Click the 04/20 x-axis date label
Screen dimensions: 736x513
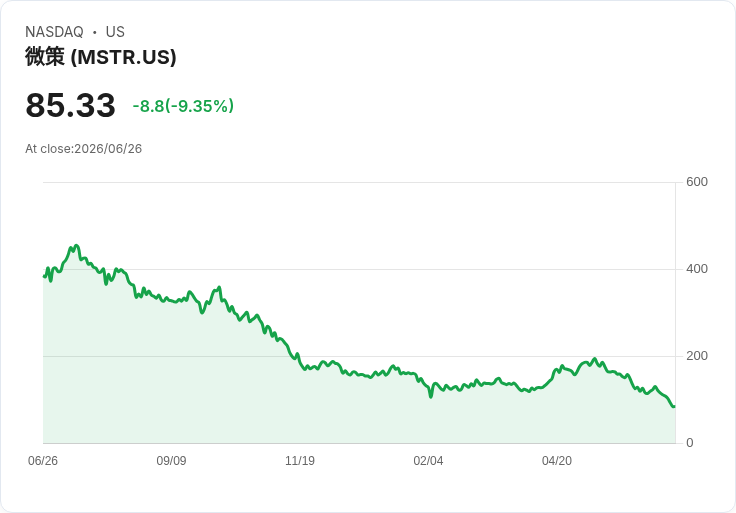point(557,460)
